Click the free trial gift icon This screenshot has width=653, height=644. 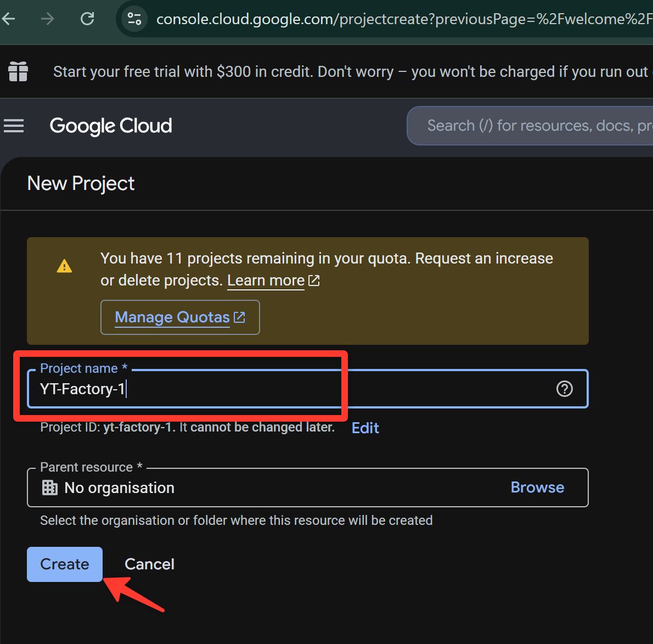tap(18, 71)
